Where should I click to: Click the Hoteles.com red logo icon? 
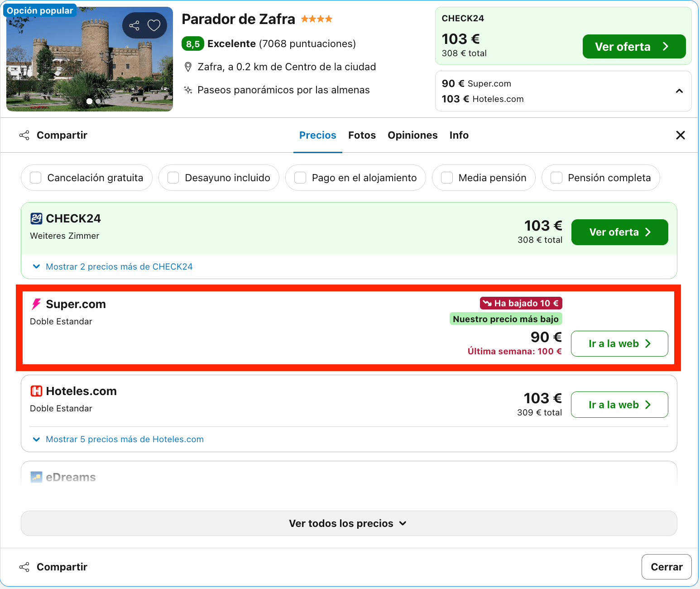36,391
